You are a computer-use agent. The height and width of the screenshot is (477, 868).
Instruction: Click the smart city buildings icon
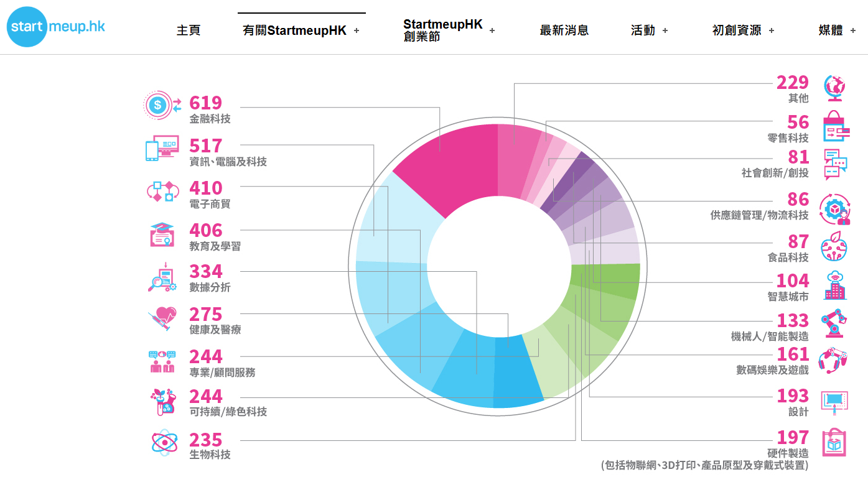[834, 285]
